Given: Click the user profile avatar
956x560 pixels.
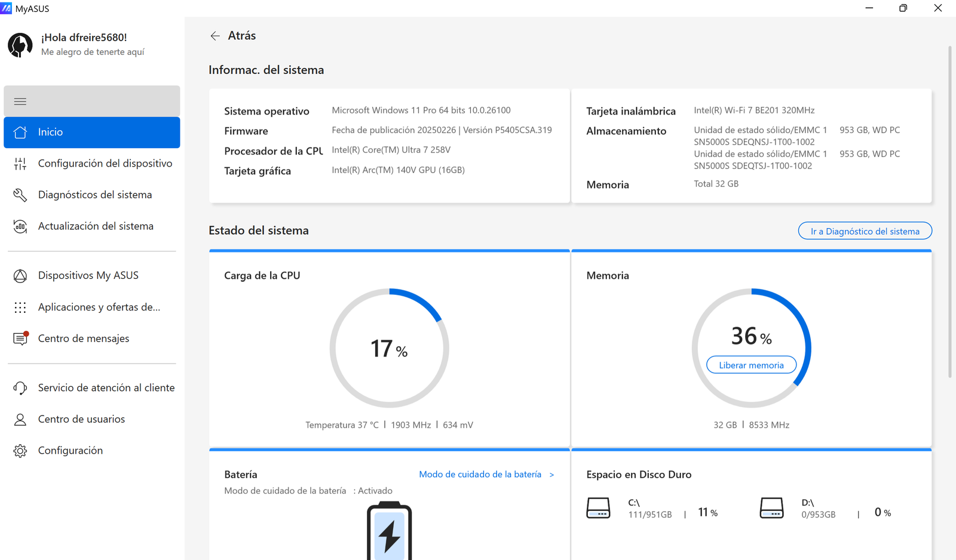Looking at the screenshot, I should [x=20, y=45].
